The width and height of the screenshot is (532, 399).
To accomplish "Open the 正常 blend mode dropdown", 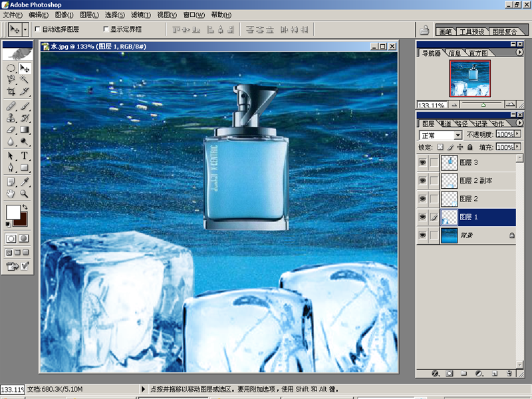I will tap(458, 136).
